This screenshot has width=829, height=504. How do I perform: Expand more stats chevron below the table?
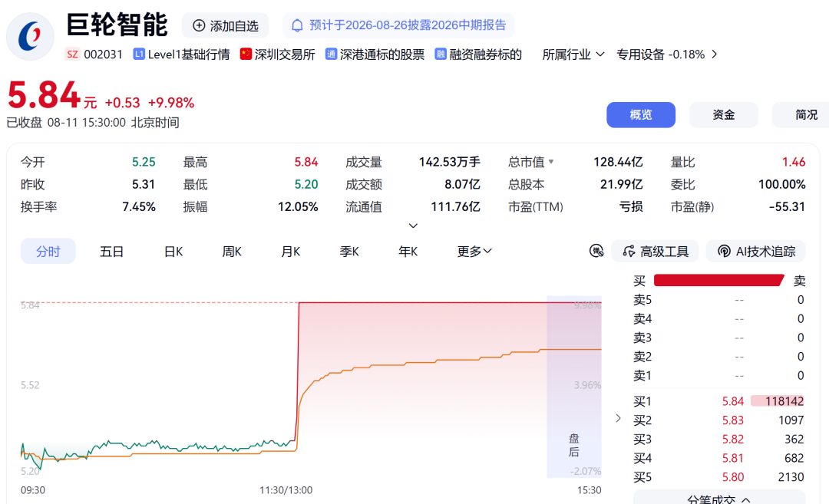coord(414,226)
